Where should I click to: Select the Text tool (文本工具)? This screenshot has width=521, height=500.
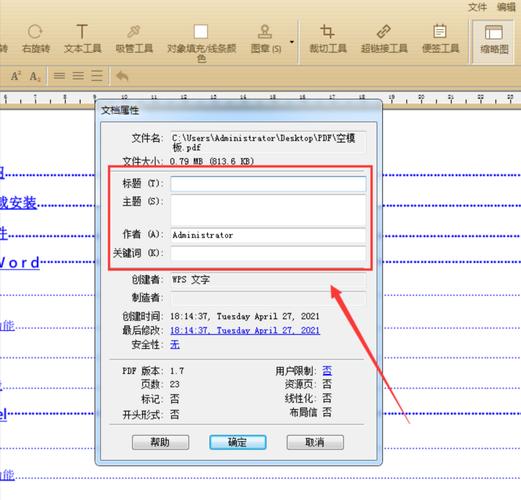82,39
